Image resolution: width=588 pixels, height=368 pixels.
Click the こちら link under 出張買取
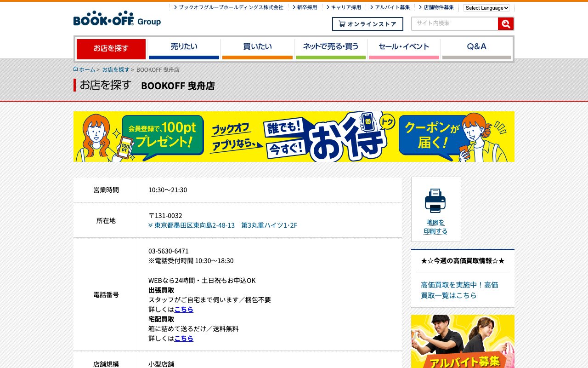(184, 309)
